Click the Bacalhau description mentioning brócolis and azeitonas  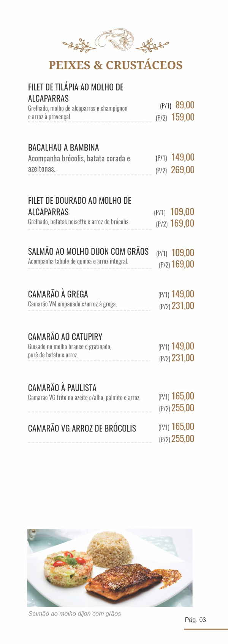[79, 163]
